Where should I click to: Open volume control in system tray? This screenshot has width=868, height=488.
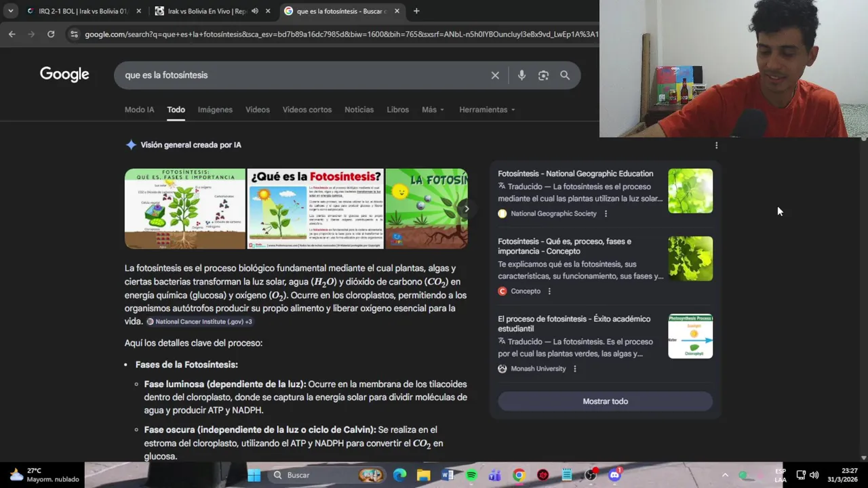[814, 475]
